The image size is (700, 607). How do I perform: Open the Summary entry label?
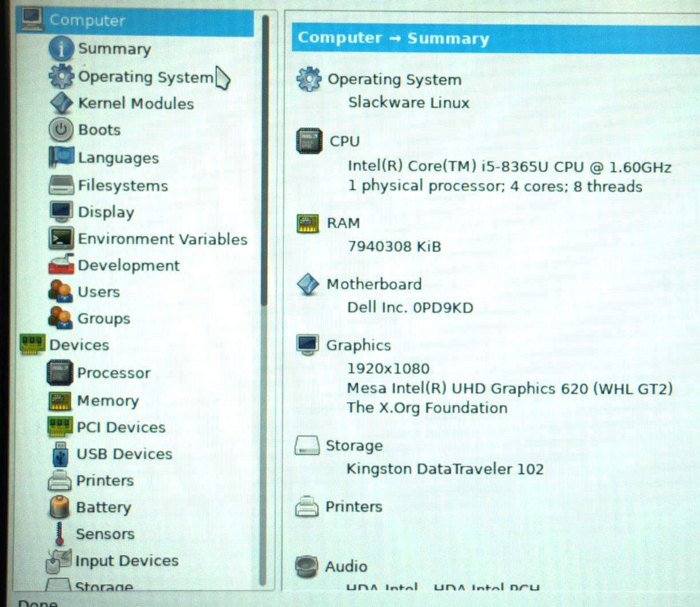coord(114,49)
